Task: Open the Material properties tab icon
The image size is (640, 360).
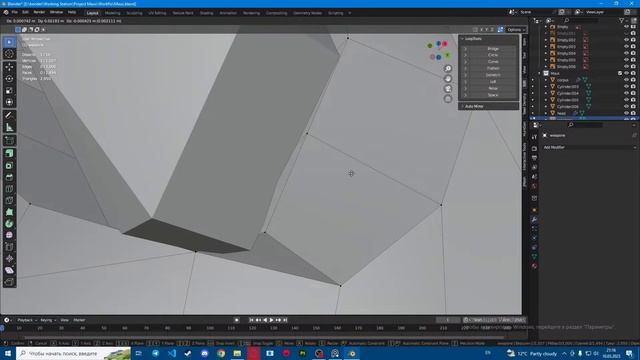Action: coord(534,266)
